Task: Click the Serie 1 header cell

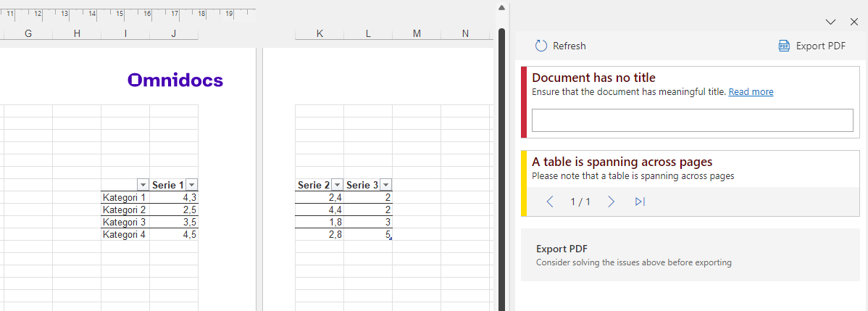Action: coord(174,185)
